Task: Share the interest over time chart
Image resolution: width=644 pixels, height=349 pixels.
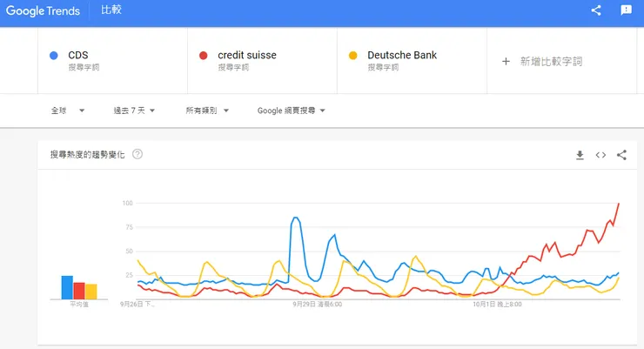Action: coord(621,155)
